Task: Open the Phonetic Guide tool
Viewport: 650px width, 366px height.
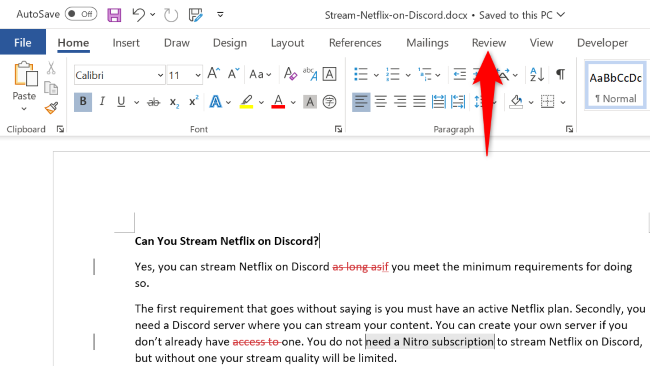Action: click(x=310, y=74)
